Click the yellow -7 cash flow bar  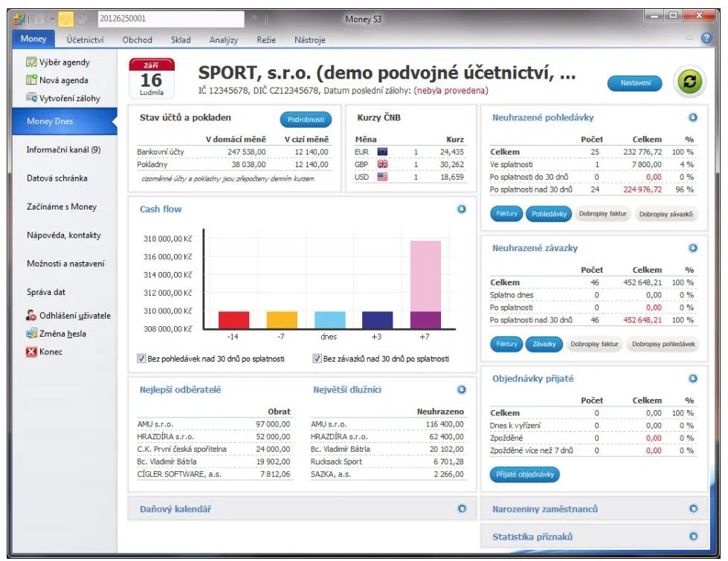[282, 320]
